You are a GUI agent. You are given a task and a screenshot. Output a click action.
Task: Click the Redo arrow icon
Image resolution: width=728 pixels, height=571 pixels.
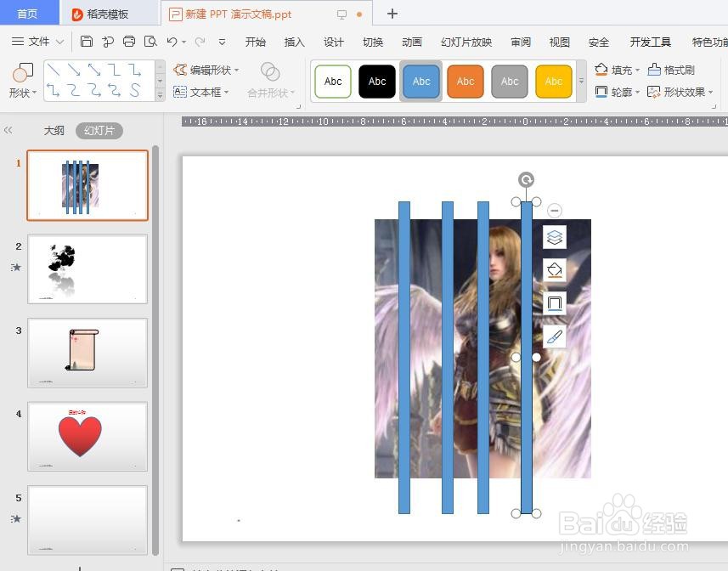click(200, 42)
